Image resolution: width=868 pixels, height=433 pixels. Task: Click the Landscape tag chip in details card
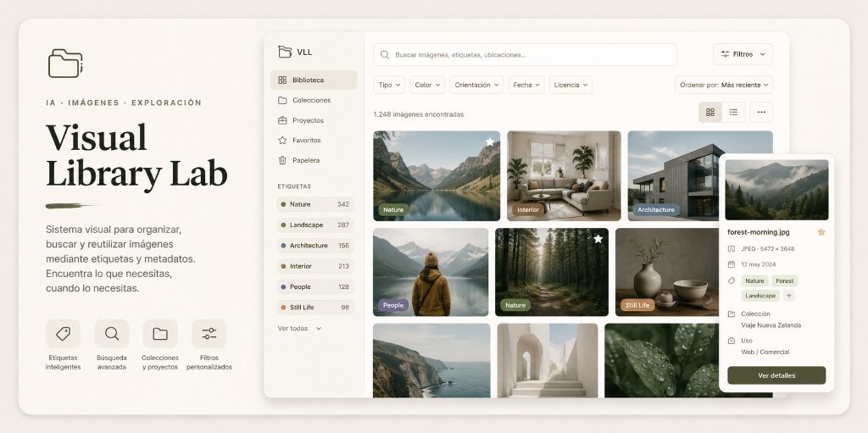760,296
